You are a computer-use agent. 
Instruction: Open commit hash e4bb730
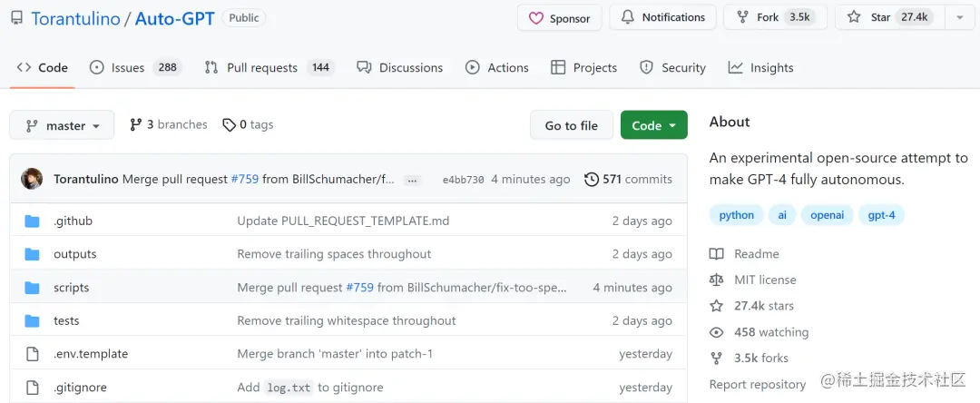(463, 180)
